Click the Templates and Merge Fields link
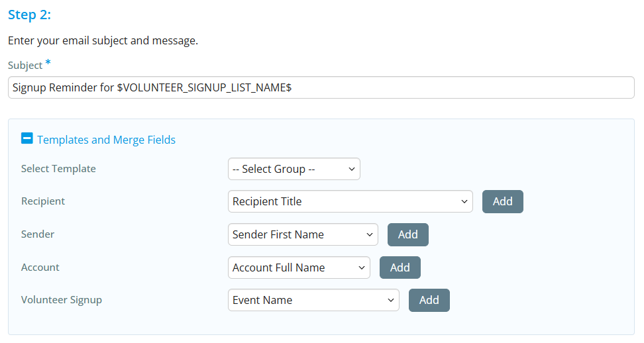This screenshot has height=343, width=644. pos(106,140)
